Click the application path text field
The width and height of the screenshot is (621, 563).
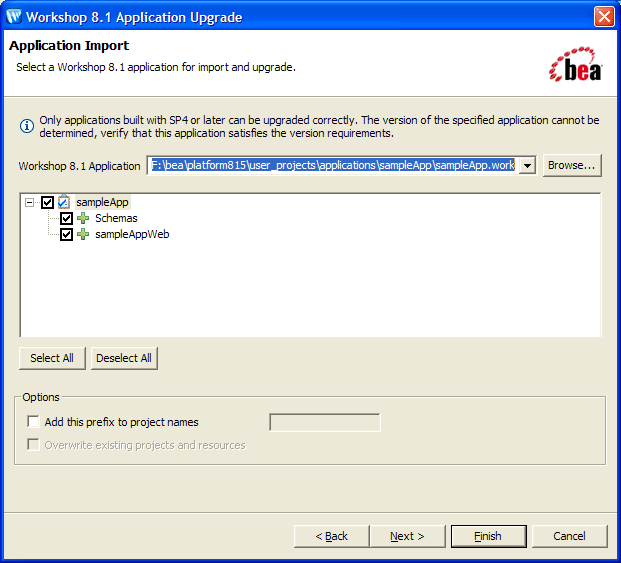(333, 165)
